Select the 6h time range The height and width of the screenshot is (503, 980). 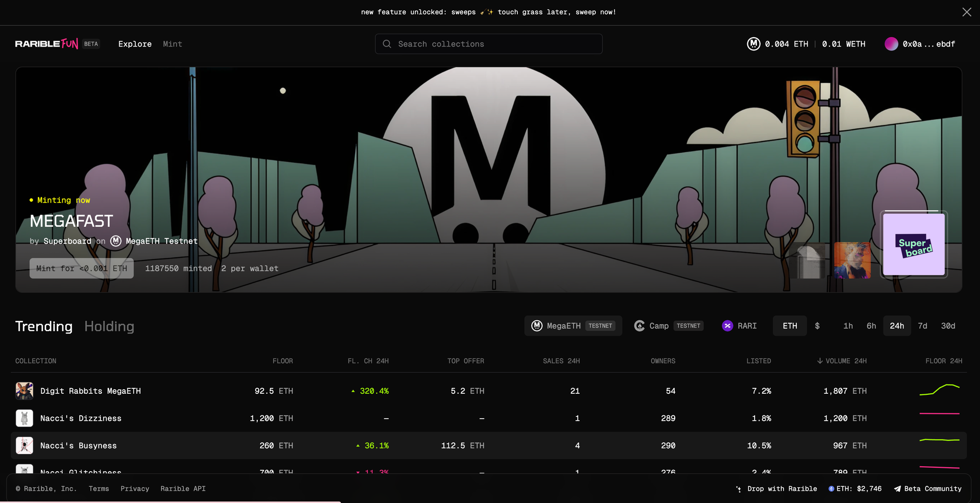click(871, 326)
